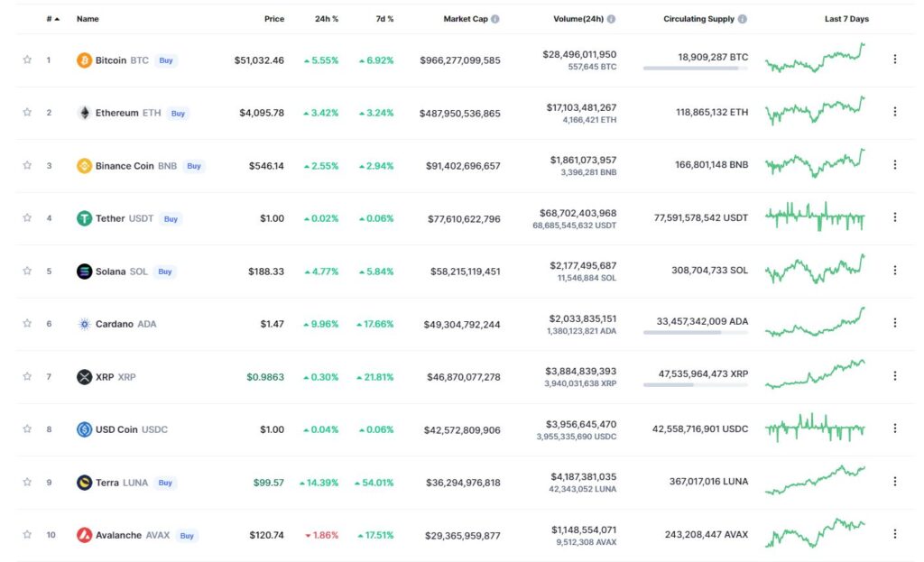Viewport: 924px width, 562px height.
Task: Click the Tether coin logo
Action: tap(84, 218)
